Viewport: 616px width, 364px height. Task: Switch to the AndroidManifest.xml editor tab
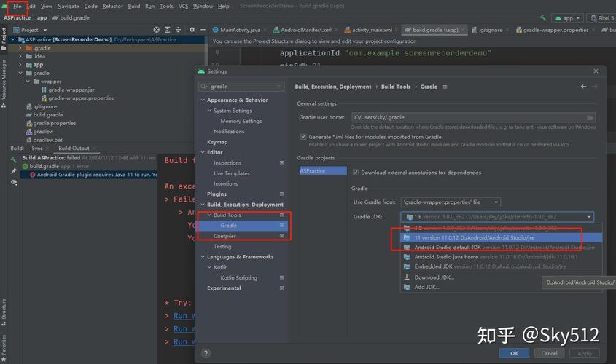[306, 30]
